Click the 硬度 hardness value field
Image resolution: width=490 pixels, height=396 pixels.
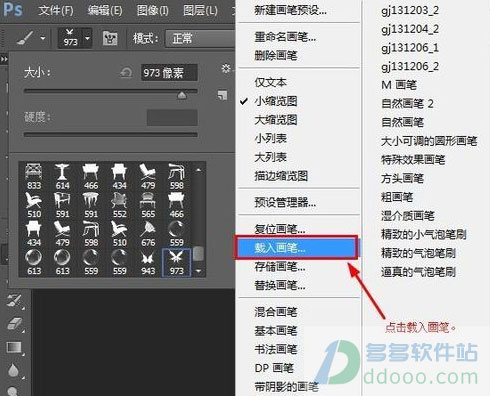(x=172, y=118)
